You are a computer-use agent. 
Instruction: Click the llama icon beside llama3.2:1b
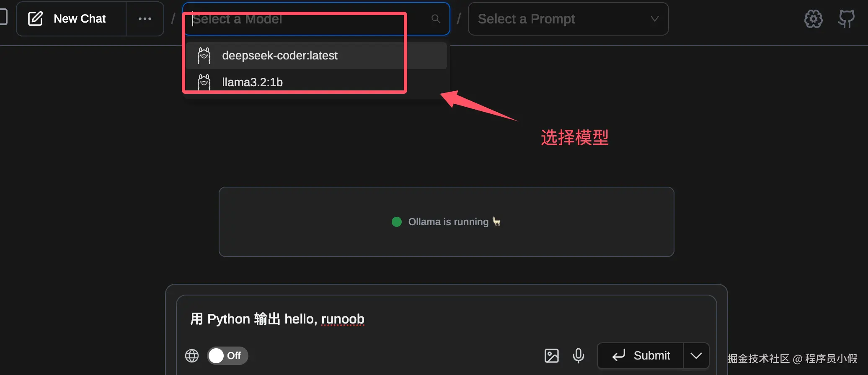coord(204,82)
